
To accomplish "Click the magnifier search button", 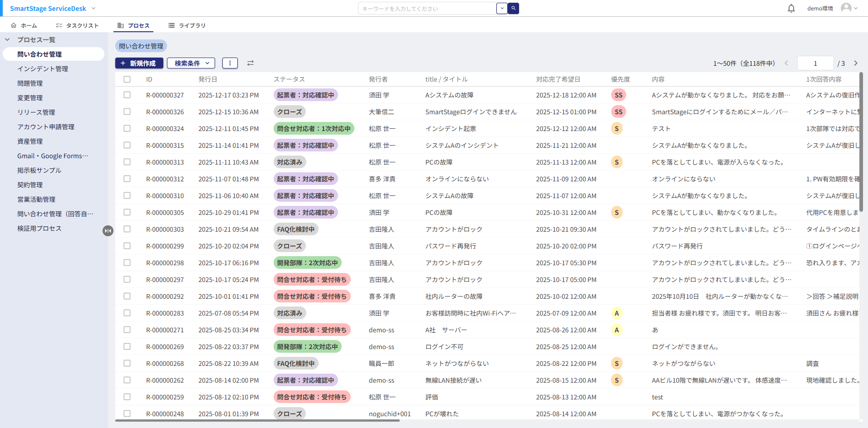I will [513, 9].
